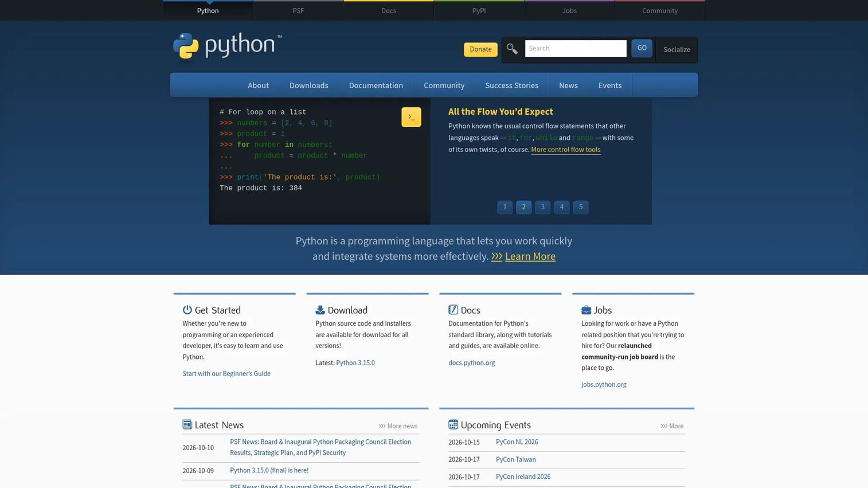
Task: Open Start with our Beginner's Guide
Action: click(226, 374)
